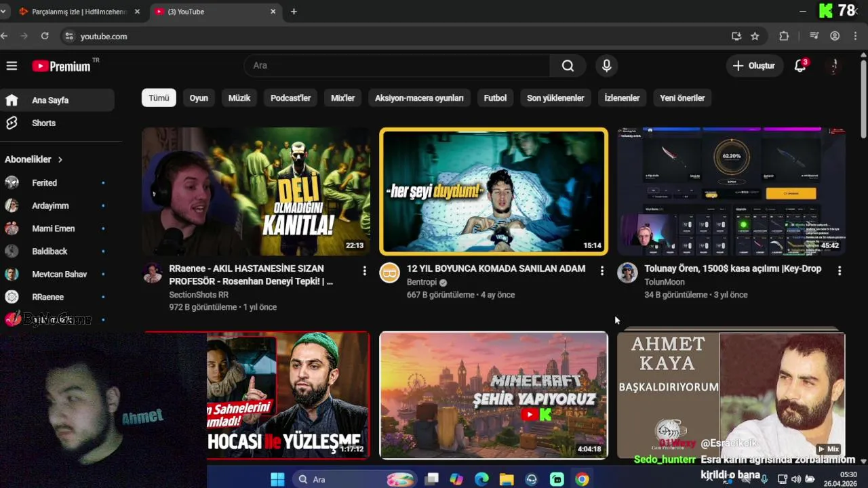This screenshot has height=488, width=868.
Task: Click Chrome icon in the taskbar
Action: 582,479
